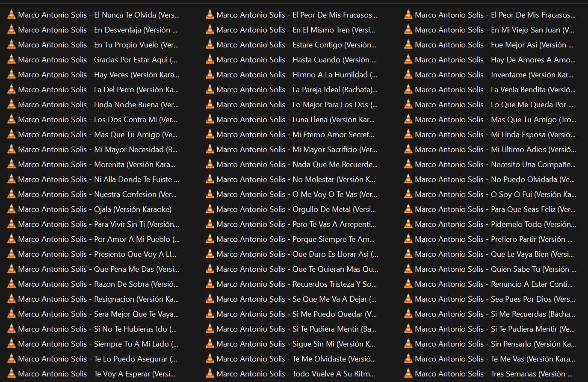Select the file El Nunca Te Olvida
The width and height of the screenshot is (588, 382).
[98, 15]
